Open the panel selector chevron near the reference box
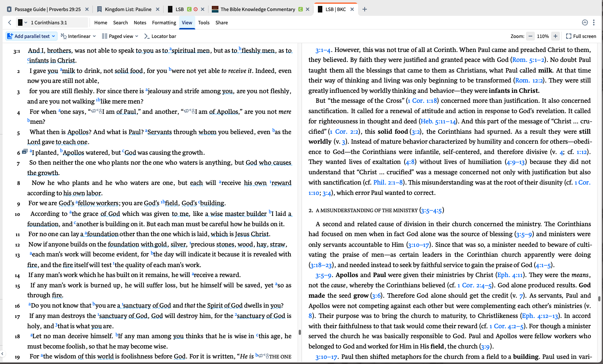 click(25, 22)
